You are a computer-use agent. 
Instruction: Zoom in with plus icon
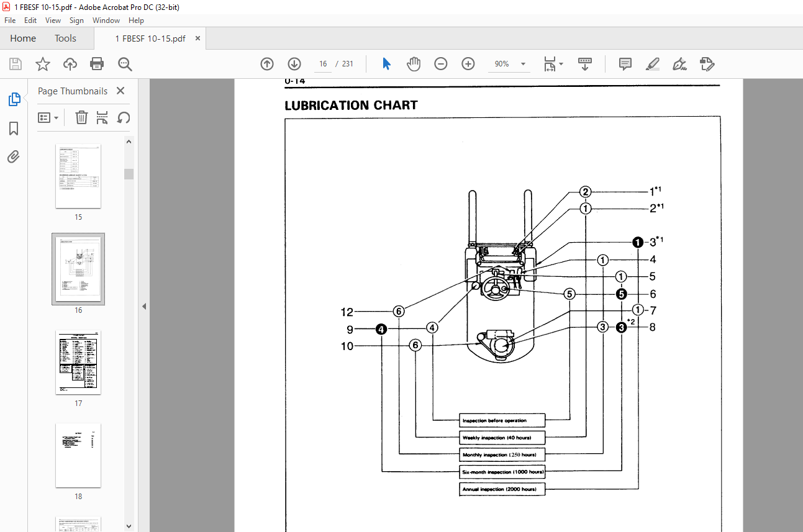[468, 64]
